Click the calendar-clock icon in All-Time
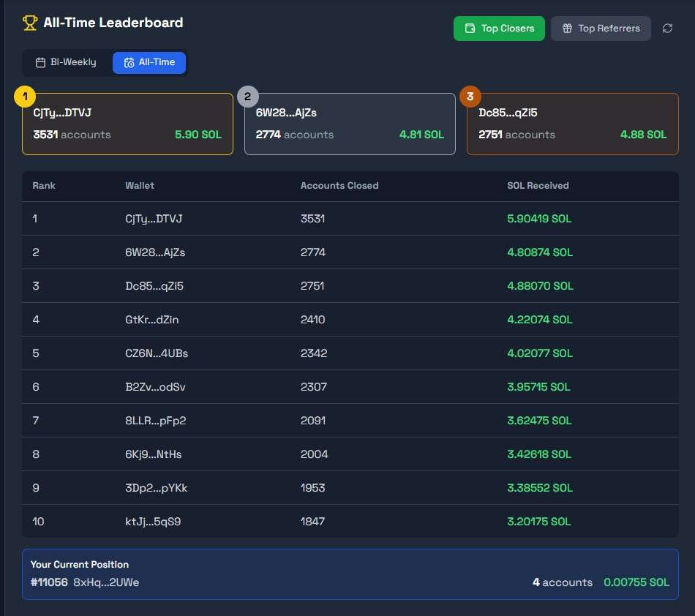 pyautogui.click(x=129, y=62)
